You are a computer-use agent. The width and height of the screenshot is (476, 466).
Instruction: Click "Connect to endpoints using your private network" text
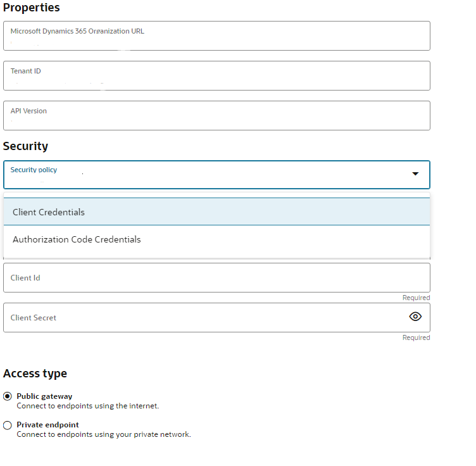(103, 434)
